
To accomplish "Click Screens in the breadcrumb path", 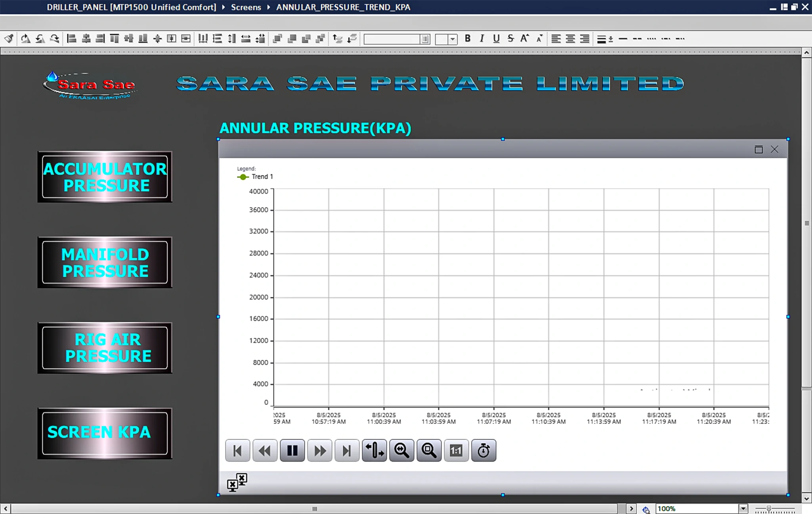I will click(246, 7).
